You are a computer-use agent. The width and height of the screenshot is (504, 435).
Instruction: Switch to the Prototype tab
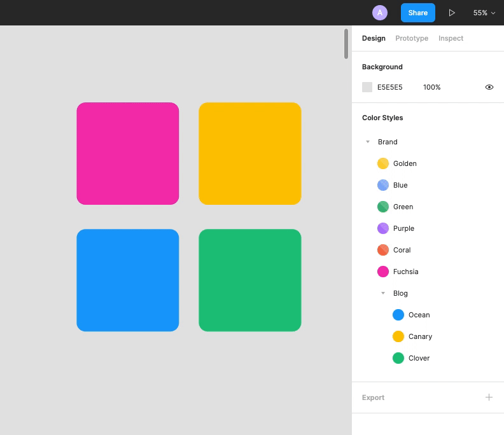pos(412,38)
